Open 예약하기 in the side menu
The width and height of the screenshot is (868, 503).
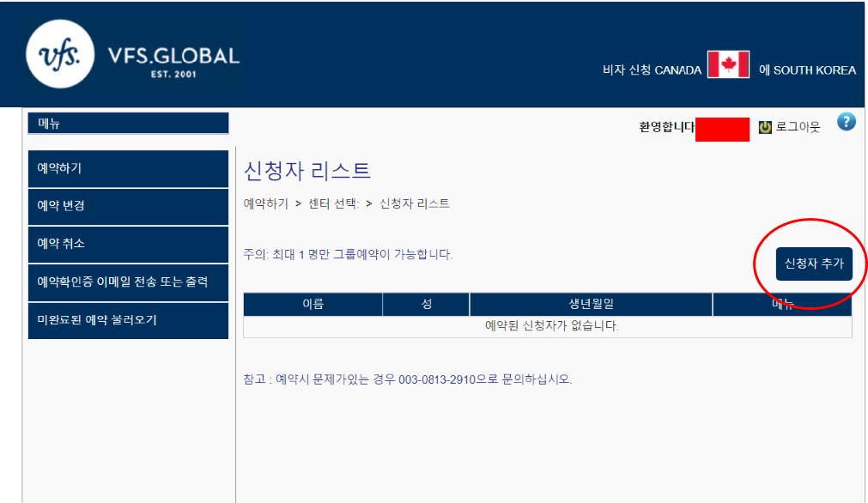(129, 168)
